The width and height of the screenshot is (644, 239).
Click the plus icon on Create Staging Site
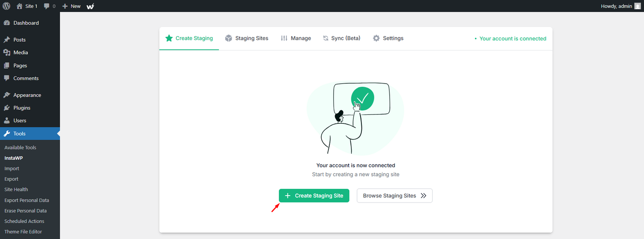[x=288, y=196]
